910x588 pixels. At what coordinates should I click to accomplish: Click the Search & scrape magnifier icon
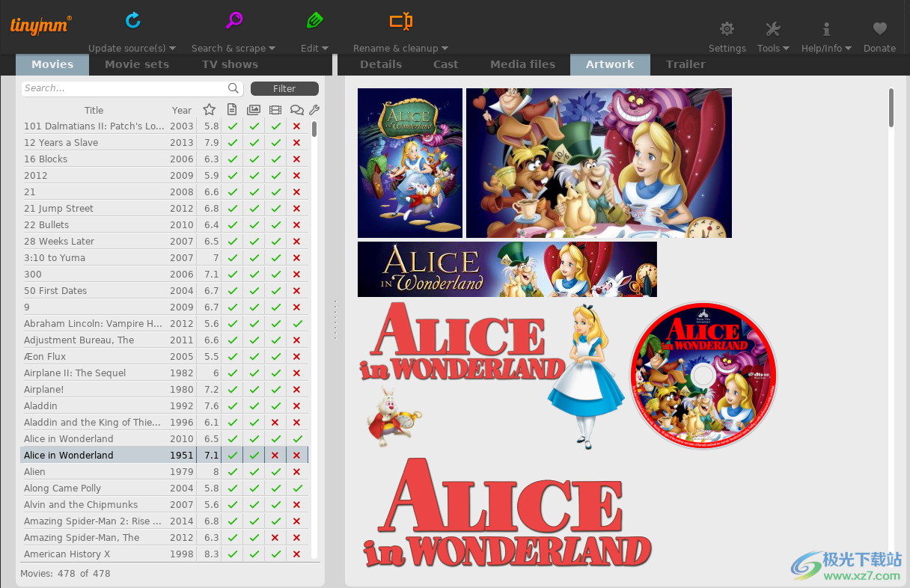[234, 20]
